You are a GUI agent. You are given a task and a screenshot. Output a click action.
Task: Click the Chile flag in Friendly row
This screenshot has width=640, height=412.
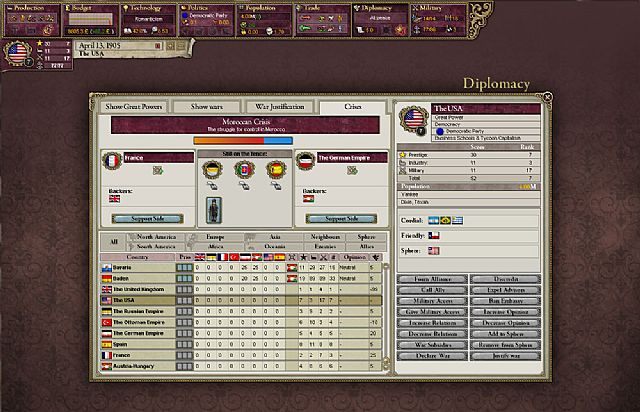[433, 236]
